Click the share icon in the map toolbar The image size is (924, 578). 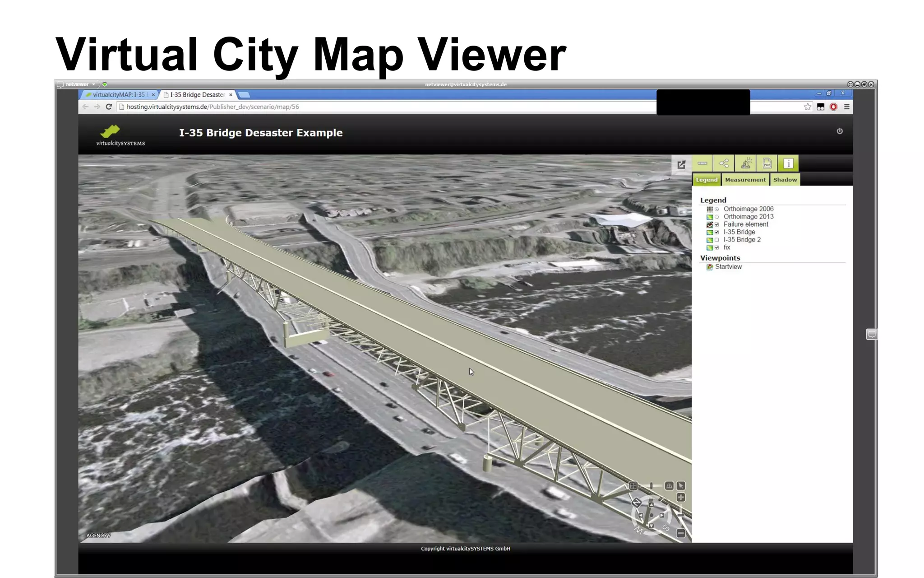724,163
